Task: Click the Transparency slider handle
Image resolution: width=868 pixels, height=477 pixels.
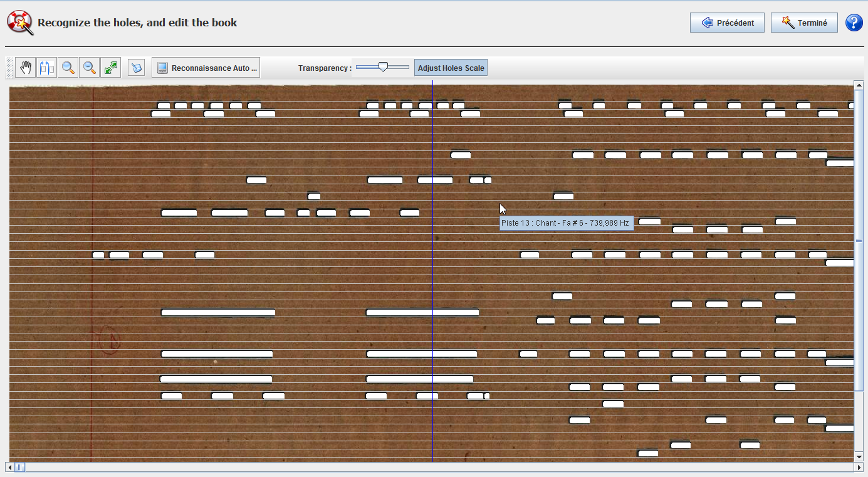Action: (383, 67)
